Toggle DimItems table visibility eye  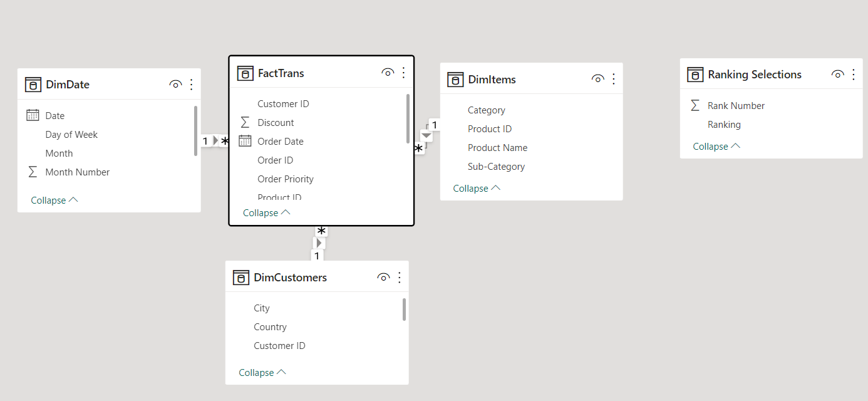[598, 79]
